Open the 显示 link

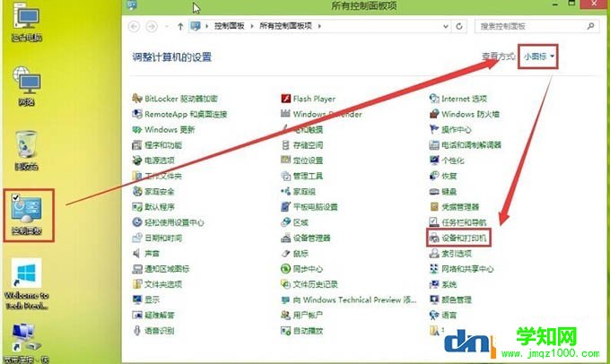click(x=152, y=299)
